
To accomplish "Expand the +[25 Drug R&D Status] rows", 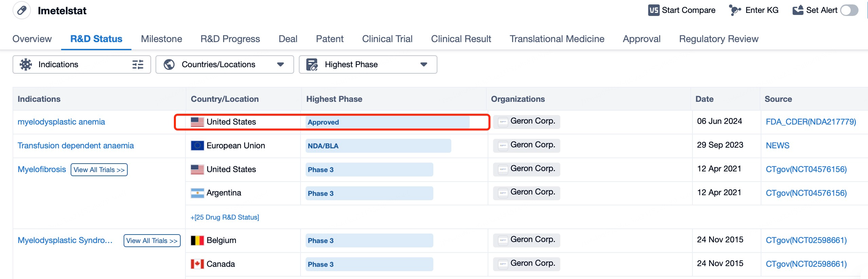I will (224, 217).
